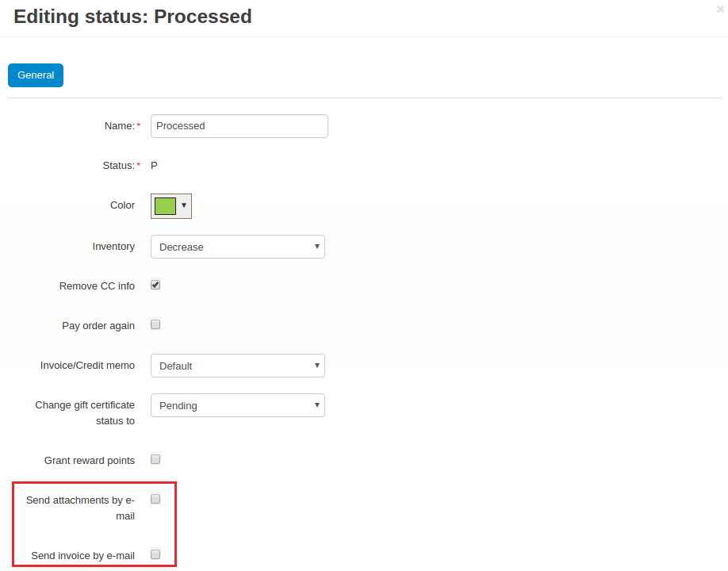
Task: Enable Send attachments by e-mail checkbox
Action: [x=155, y=499]
